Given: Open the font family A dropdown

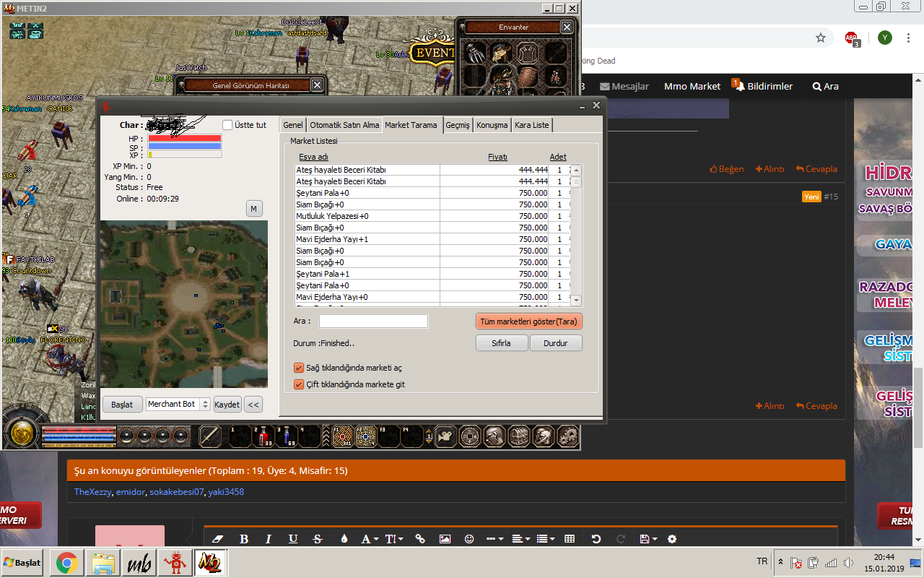Looking at the screenshot, I should (369, 539).
